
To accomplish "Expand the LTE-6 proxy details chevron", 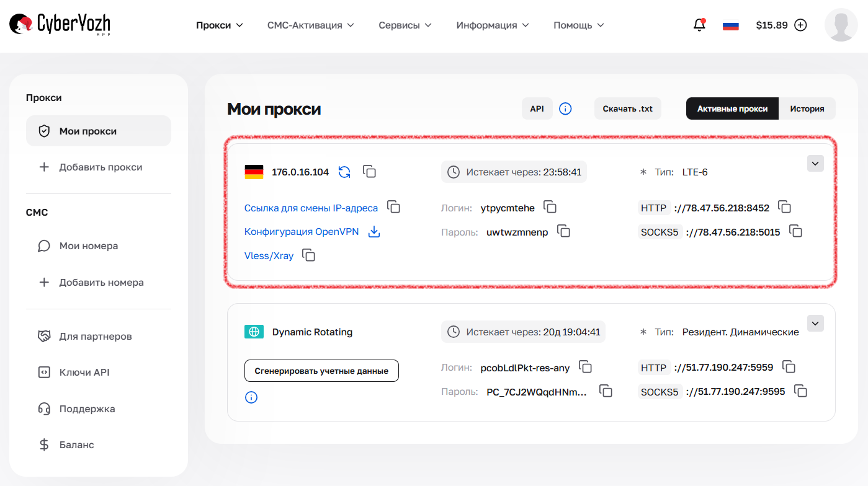I will tap(815, 163).
